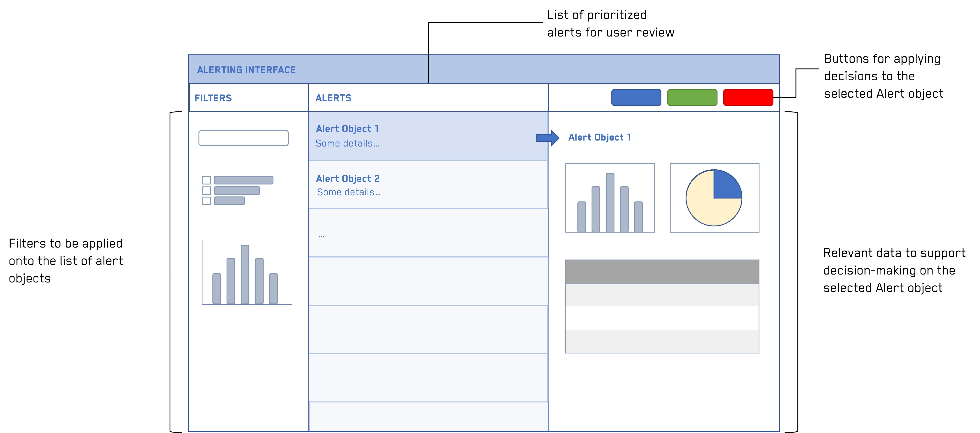Click the bar chart in the Filters panel

coord(247,273)
